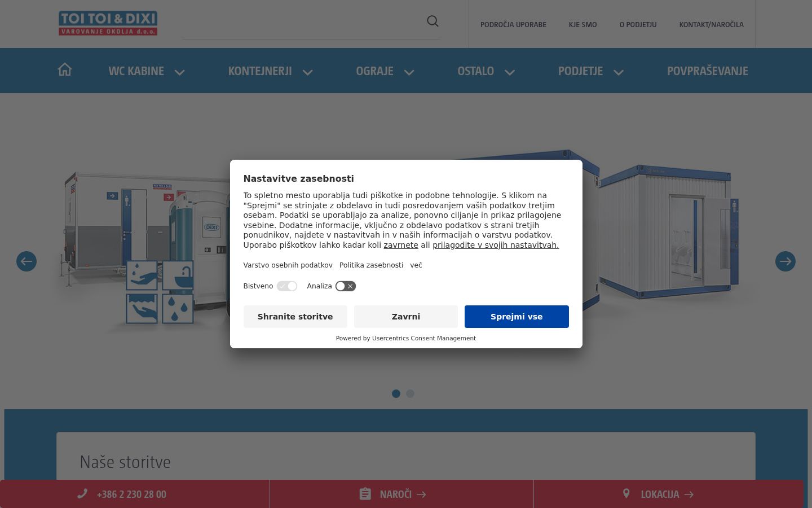Expand the KONTEJNERJI menu chevron
Viewport: 812px width, 508px height.
pyautogui.click(x=308, y=72)
